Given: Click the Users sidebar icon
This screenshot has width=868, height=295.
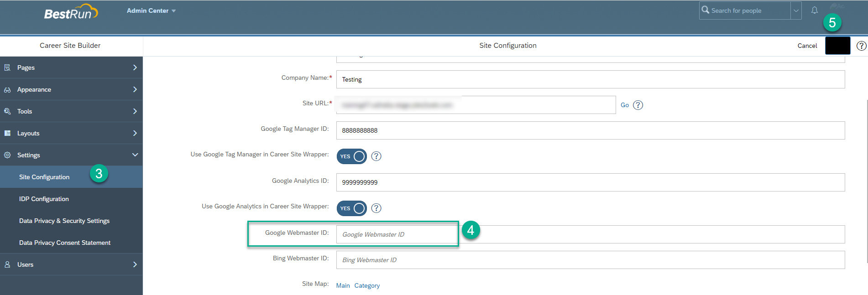Looking at the screenshot, I should (x=7, y=264).
